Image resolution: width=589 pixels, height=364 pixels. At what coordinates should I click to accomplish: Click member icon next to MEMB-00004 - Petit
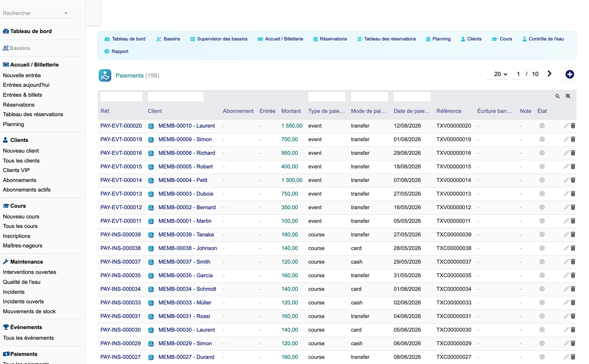(151, 180)
